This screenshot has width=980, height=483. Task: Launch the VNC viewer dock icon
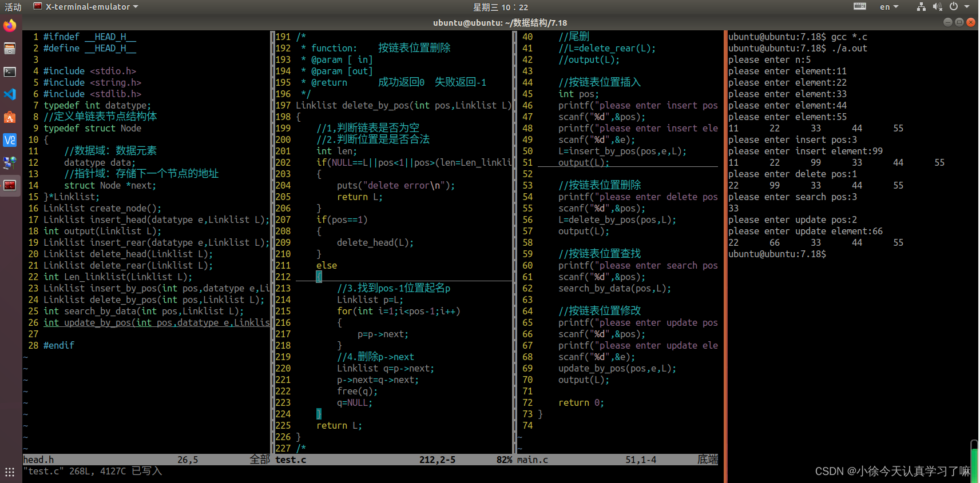point(10,140)
